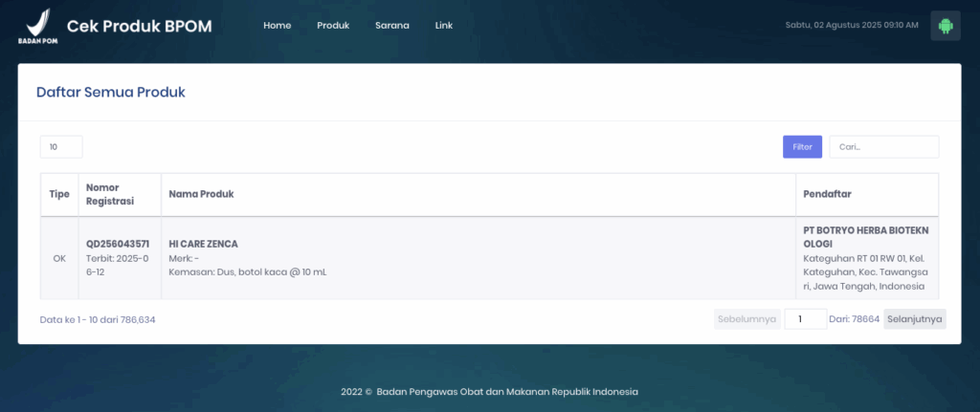This screenshot has height=412, width=980.
Task: Open the Link menu
Action: (x=444, y=26)
